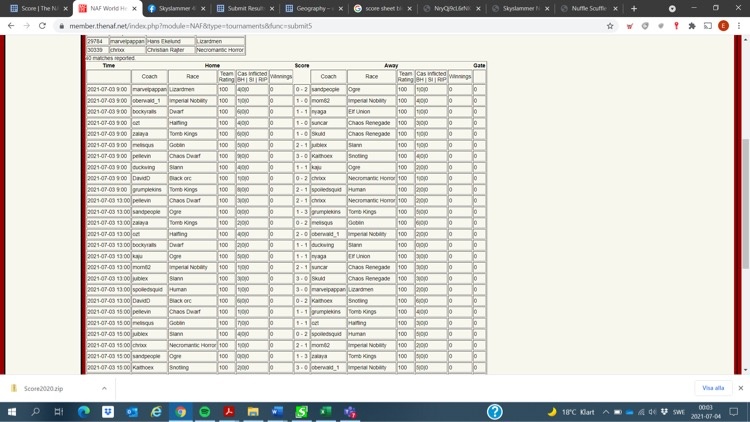Screen dimensions: 750x422
Task: Click the 'Visa alla' downloads button
Action: click(713, 388)
